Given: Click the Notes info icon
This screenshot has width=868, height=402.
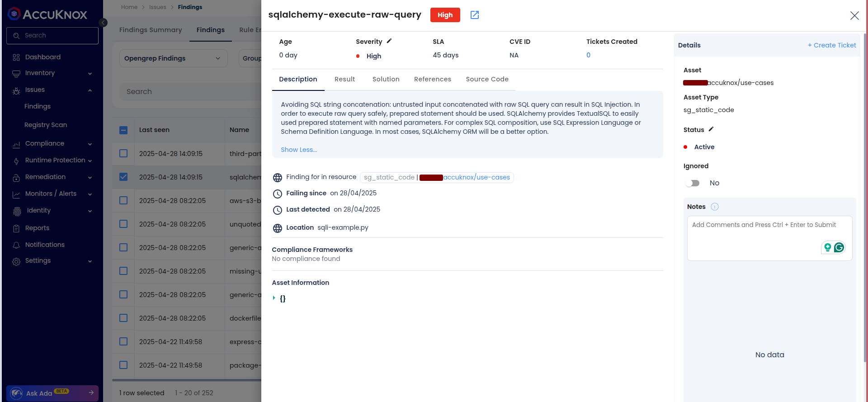Looking at the screenshot, I should pyautogui.click(x=715, y=207).
